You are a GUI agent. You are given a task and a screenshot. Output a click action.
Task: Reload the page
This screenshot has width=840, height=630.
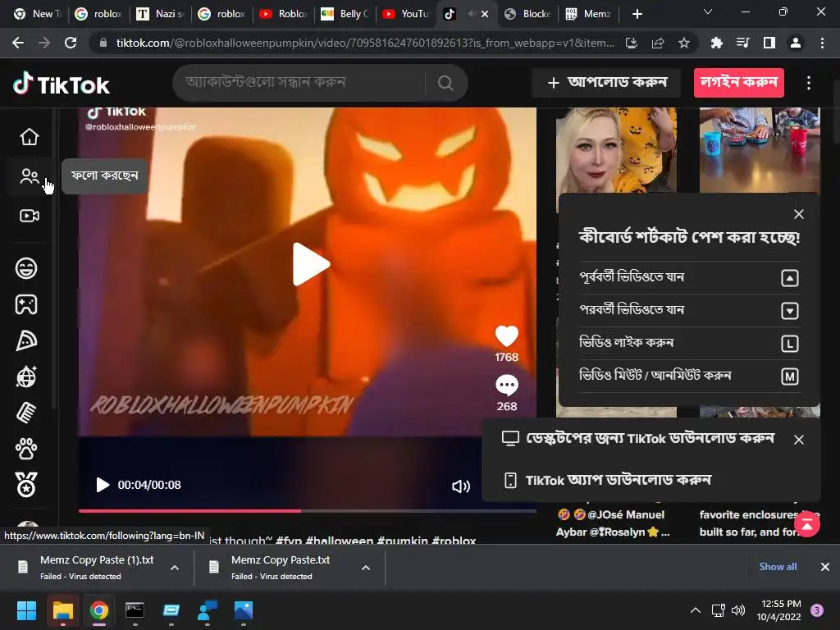pos(71,43)
